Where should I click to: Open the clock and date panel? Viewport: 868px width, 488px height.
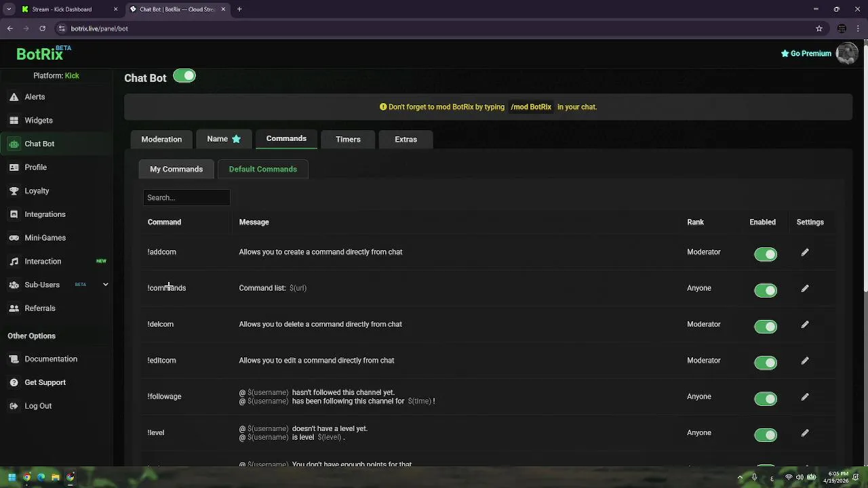click(837, 477)
